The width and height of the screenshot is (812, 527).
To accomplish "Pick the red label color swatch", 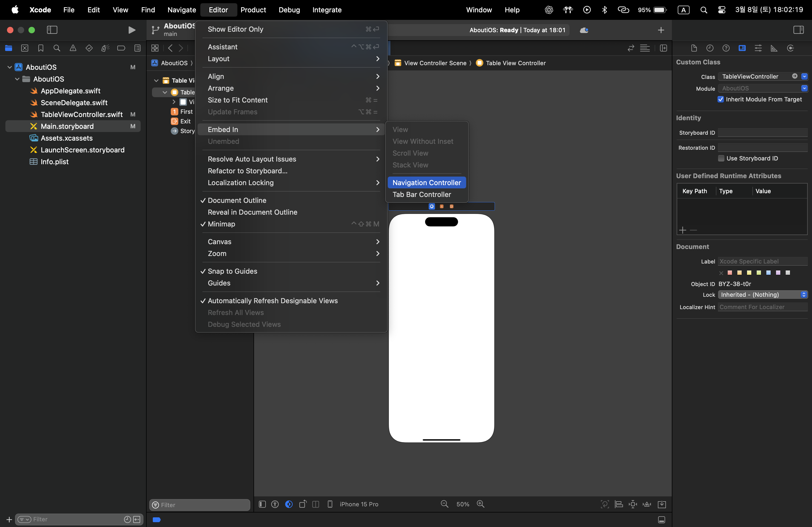I will pos(730,272).
